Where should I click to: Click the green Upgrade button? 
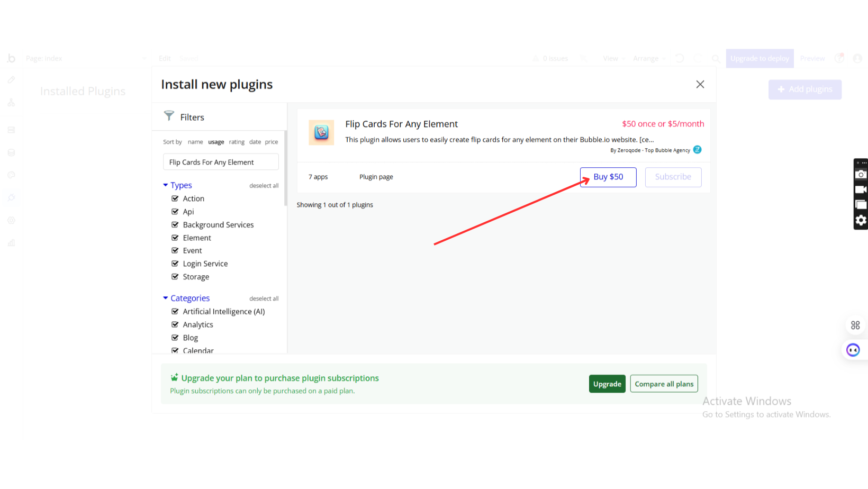(x=607, y=384)
